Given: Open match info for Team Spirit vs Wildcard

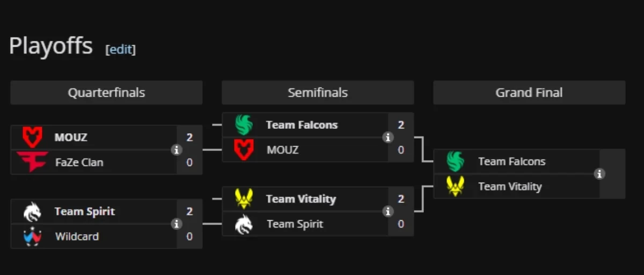Looking at the screenshot, I should pos(176,224).
